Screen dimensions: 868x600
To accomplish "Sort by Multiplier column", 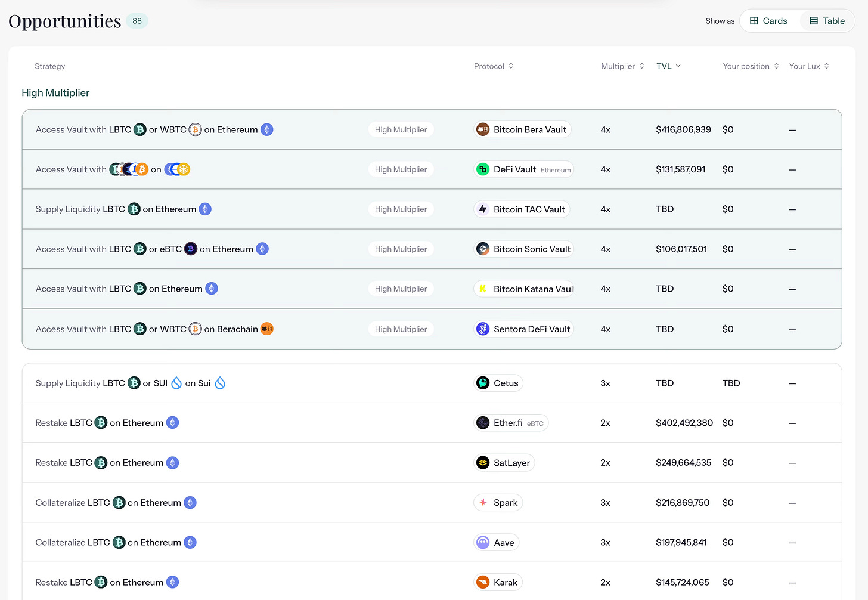I will click(622, 66).
